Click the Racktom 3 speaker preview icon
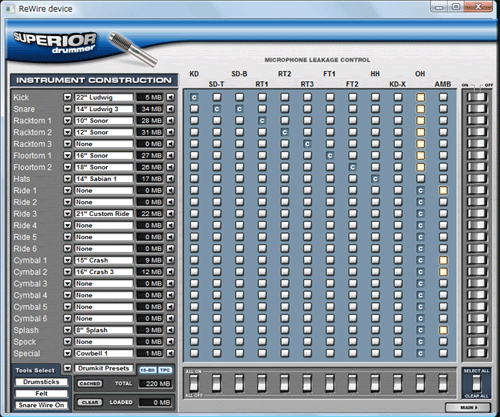The height and width of the screenshot is (417, 500). [171, 144]
